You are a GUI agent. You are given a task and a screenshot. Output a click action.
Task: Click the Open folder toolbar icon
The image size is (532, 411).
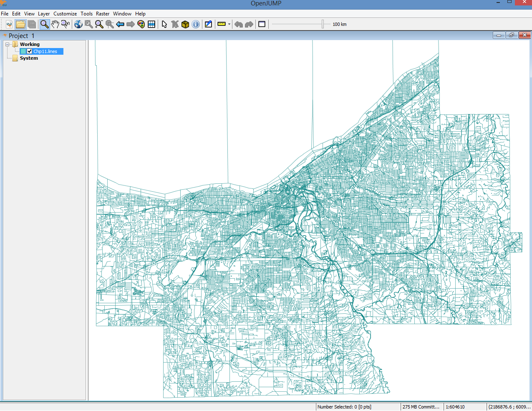coord(20,24)
